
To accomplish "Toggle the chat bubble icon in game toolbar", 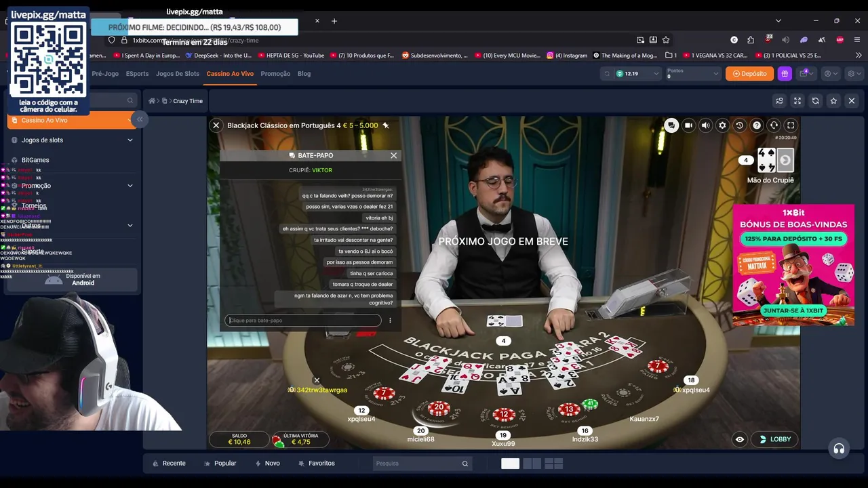I will [x=671, y=125].
